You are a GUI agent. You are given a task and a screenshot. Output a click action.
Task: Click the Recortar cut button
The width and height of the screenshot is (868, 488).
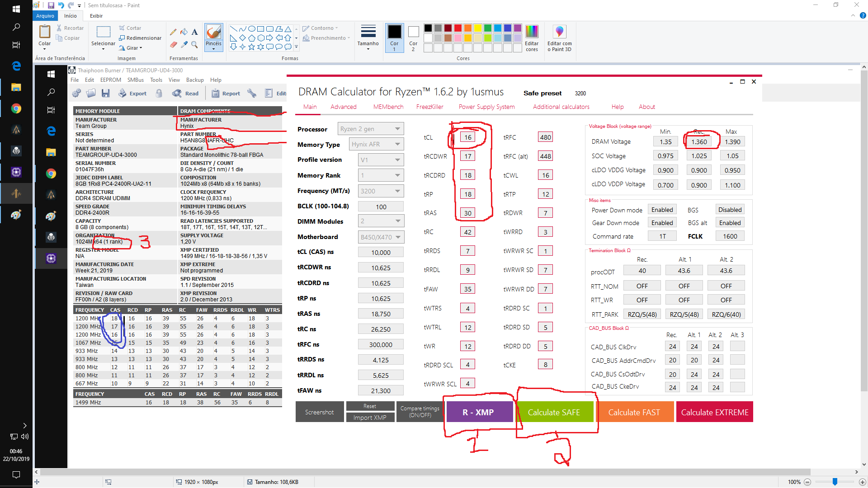(70, 28)
